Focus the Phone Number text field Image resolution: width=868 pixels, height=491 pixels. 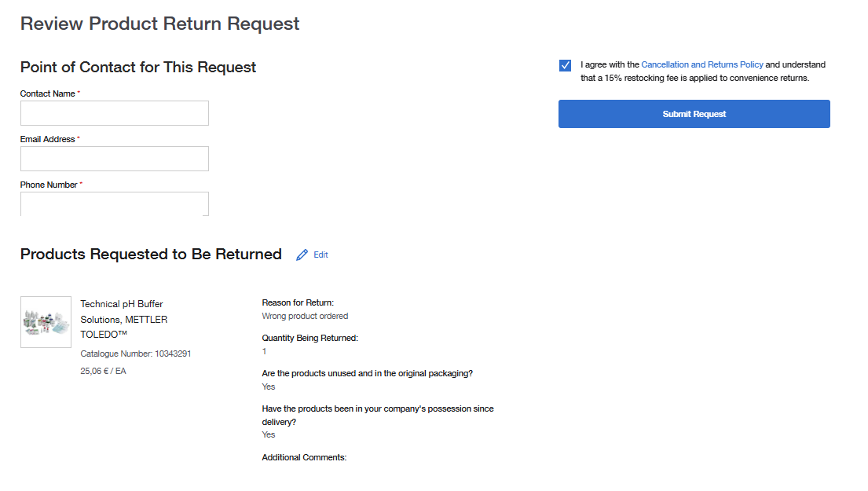point(114,203)
